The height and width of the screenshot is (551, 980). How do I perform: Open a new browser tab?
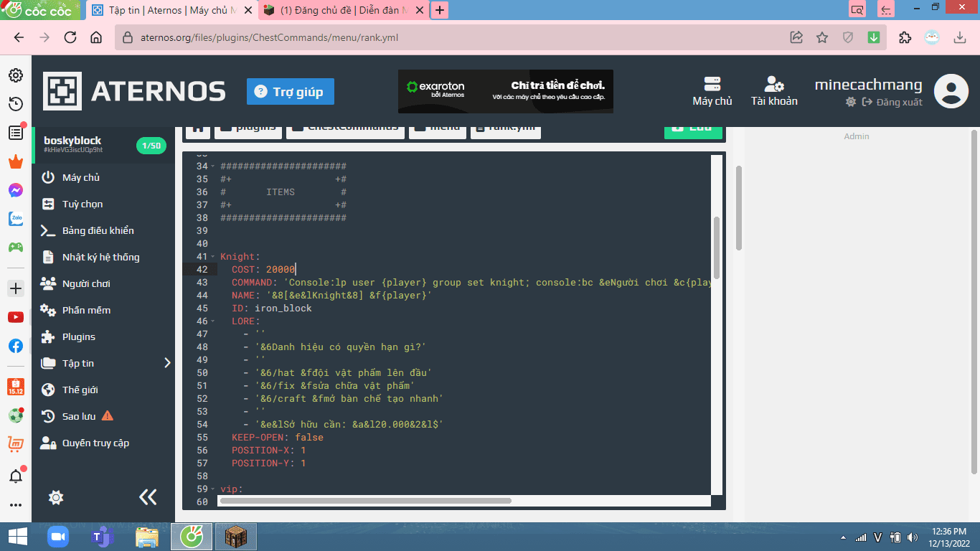point(440,11)
